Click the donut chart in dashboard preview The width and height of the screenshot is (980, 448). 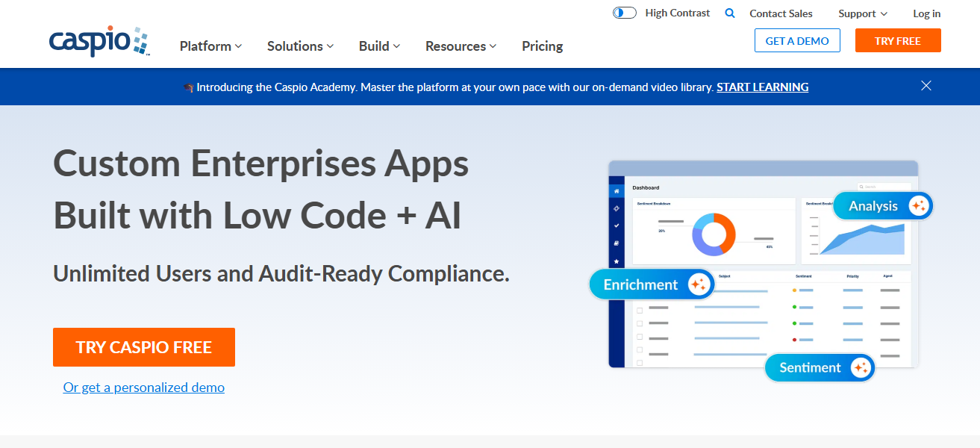[x=714, y=234]
